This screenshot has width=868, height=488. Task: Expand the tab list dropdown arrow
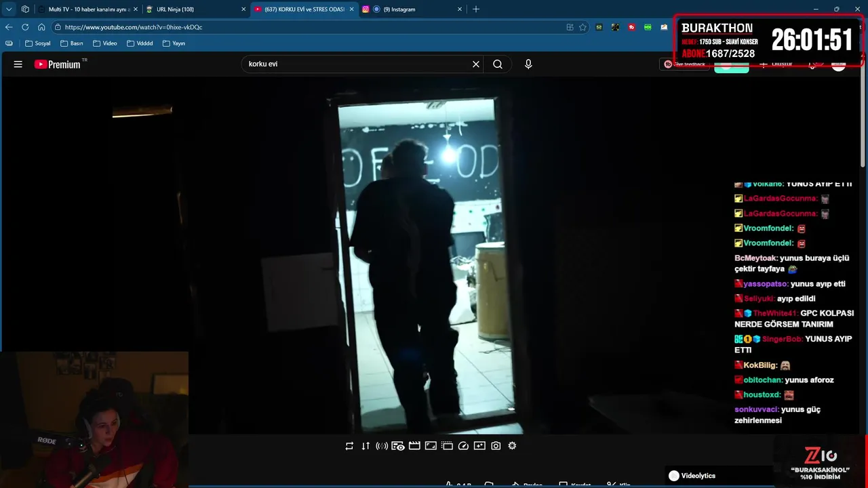(9, 9)
